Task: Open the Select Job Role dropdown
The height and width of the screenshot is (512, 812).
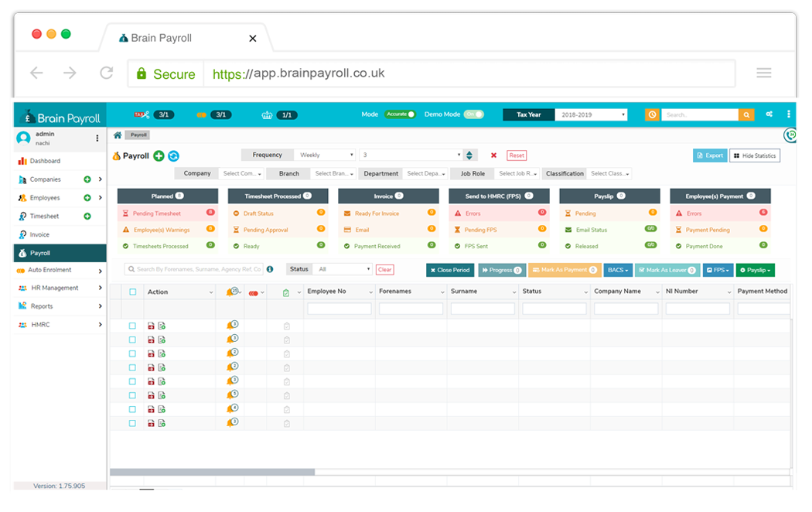Action: tap(518, 173)
